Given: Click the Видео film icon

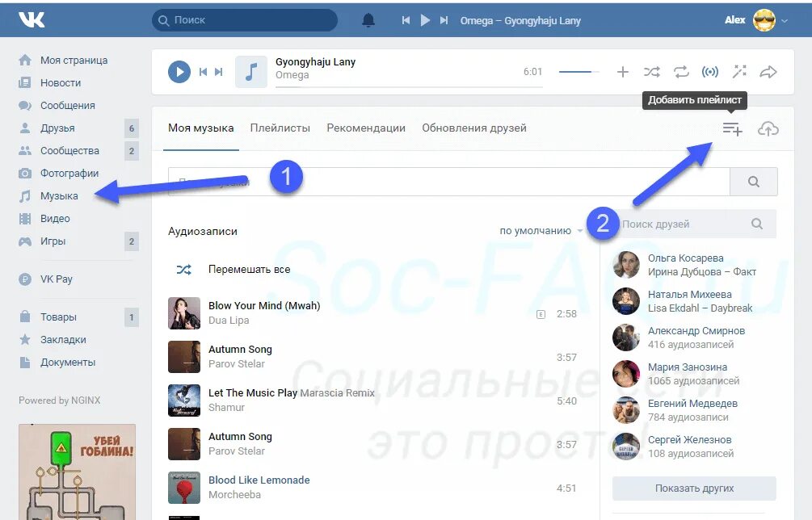Looking at the screenshot, I should pyautogui.click(x=25, y=219).
